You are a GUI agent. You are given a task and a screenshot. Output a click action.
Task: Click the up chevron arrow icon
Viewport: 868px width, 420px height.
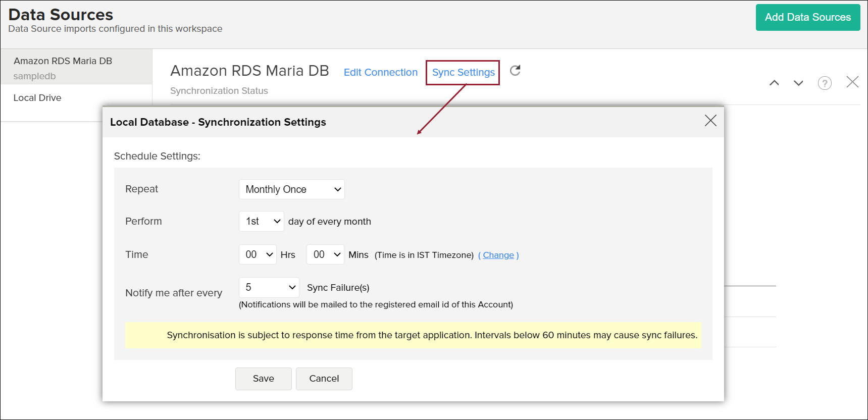[774, 83]
